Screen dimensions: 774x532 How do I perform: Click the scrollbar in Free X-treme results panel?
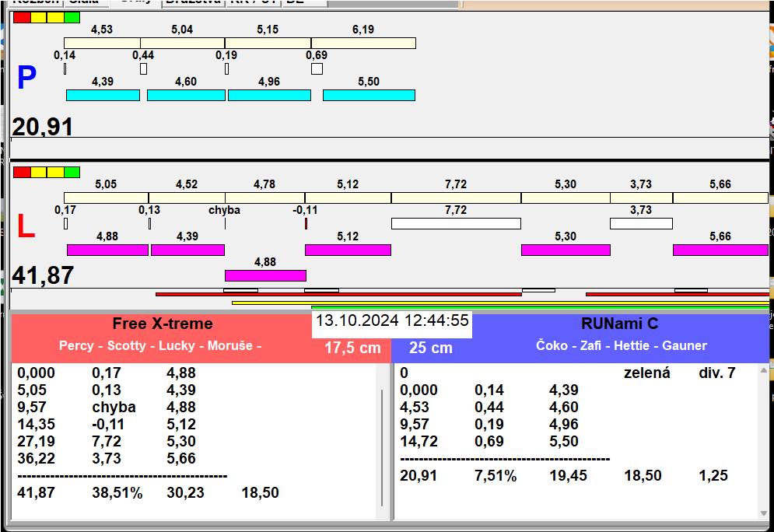(x=381, y=447)
